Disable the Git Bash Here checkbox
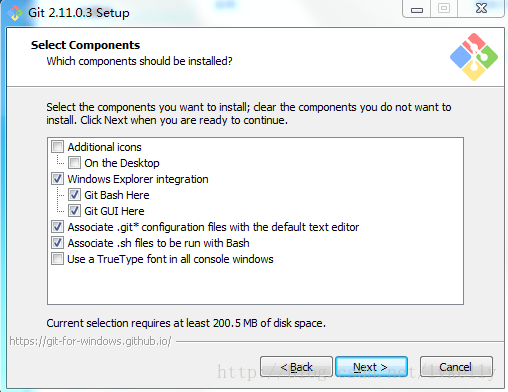This screenshot has height=392, width=508. (x=74, y=195)
